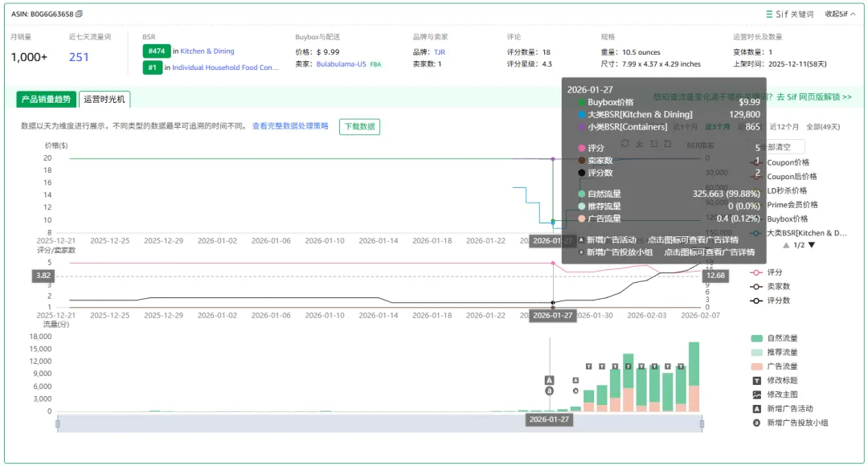Click the Sif 关键词 list icon
Viewport: 868px width, 466px height.
pos(769,14)
